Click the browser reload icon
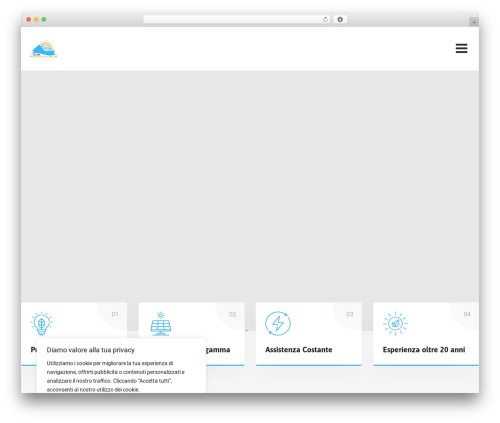Screen dimensions: 500x423 [x=325, y=19]
